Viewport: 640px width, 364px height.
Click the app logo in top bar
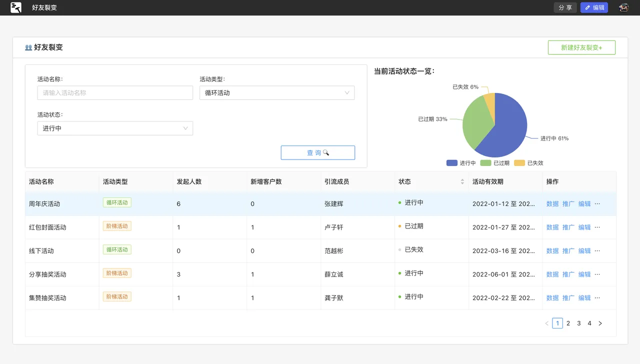pyautogui.click(x=16, y=7)
